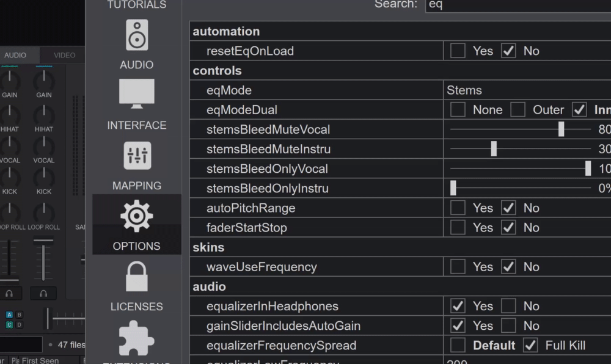611x364 pixels.
Task: Select the Options gear icon
Action: pyautogui.click(x=136, y=215)
